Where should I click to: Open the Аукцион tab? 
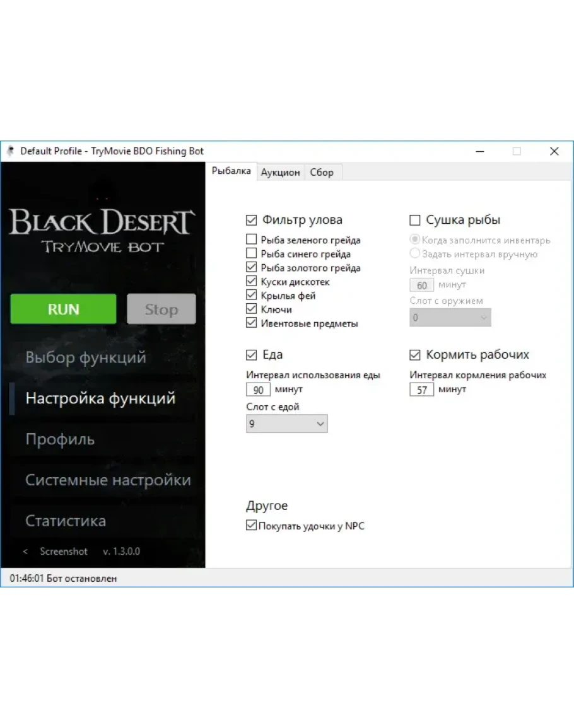pyautogui.click(x=280, y=172)
